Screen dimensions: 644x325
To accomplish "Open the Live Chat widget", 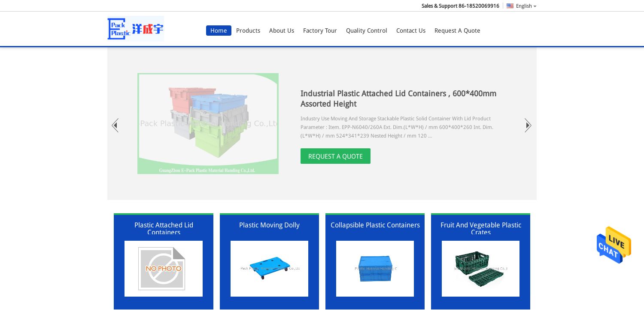I will (614, 245).
